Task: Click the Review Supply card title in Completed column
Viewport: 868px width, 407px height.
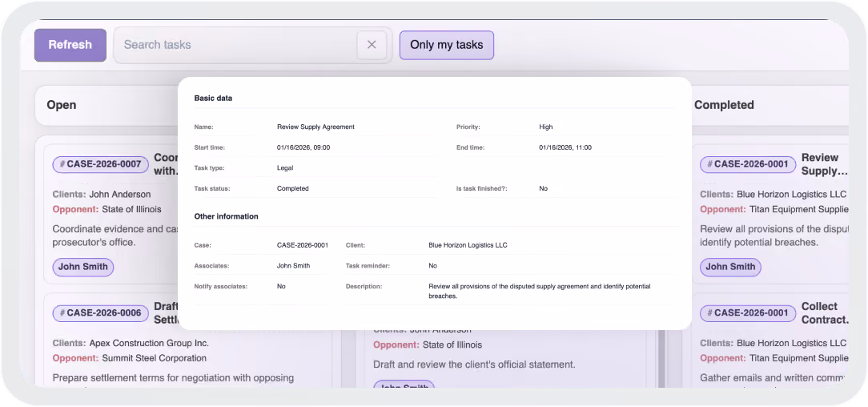Action: (x=824, y=164)
